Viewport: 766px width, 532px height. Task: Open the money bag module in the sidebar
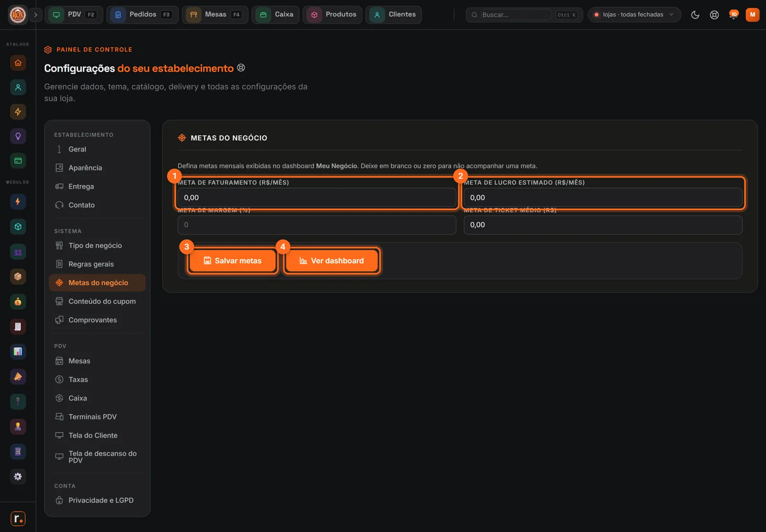pos(18,302)
